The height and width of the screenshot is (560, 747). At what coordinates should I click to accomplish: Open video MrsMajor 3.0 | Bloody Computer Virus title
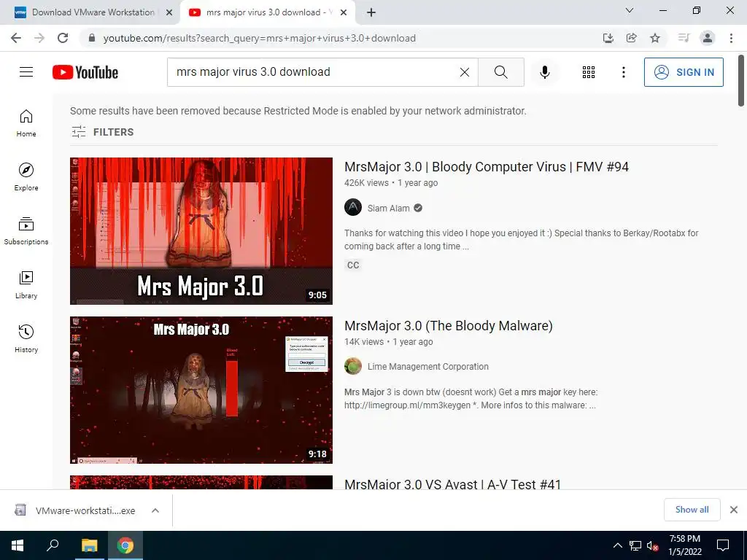click(x=487, y=167)
